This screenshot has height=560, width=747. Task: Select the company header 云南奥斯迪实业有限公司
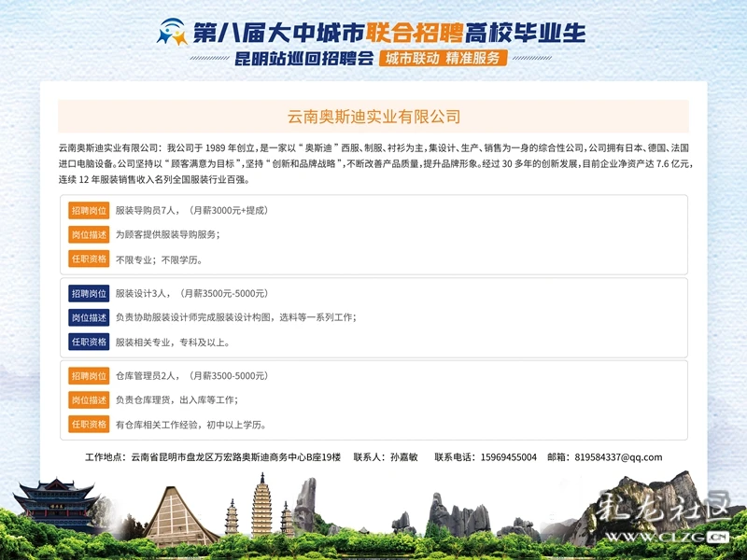pyautogui.click(x=373, y=117)
